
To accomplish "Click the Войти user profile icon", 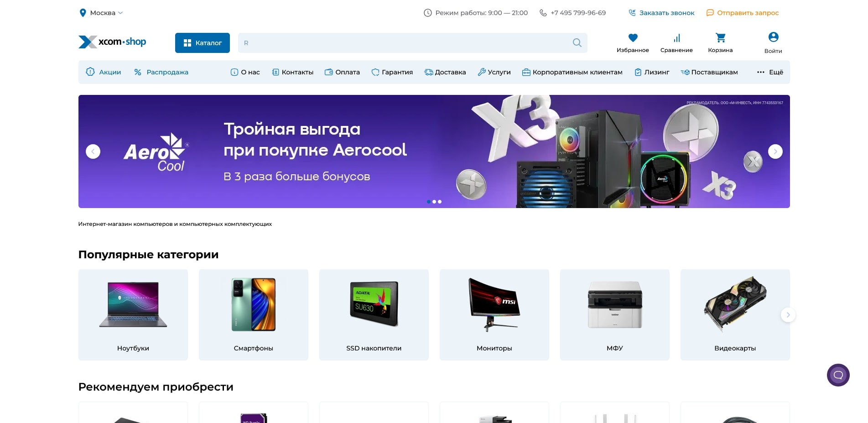I will click(773, 37).
